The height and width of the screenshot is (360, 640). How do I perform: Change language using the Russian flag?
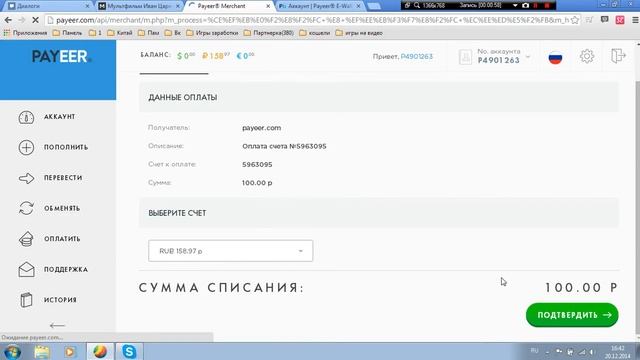[x=555, y=58]
